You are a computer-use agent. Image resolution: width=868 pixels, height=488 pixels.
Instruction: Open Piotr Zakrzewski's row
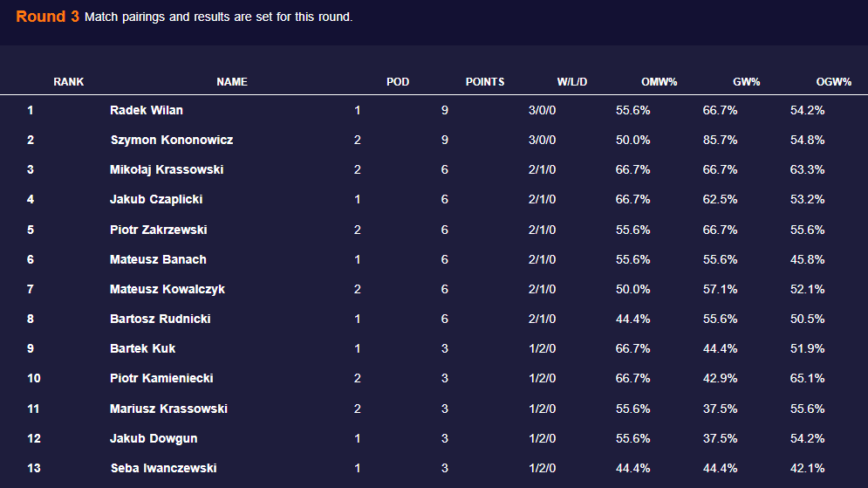pyautogui.click(x=159, y=230)
